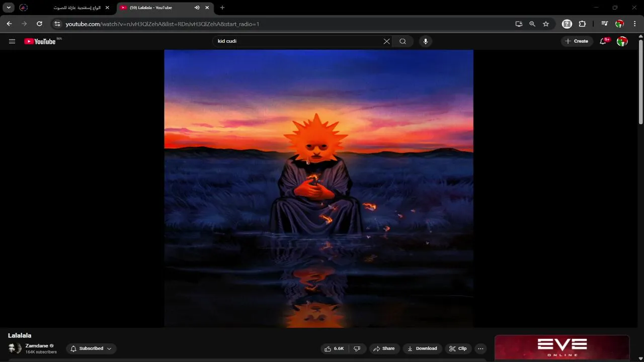Go forward in browser history
This screenshot has height=362, width=644.
pos(24,24)
